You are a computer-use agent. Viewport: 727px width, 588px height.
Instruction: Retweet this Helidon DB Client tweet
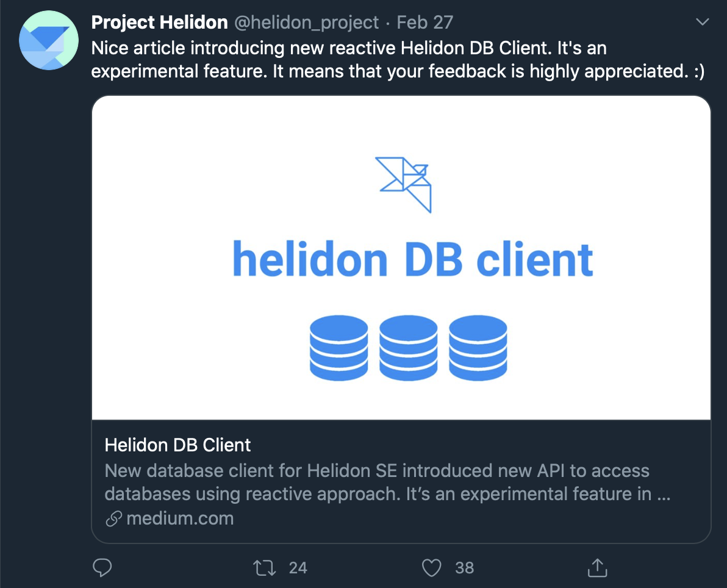click(x=264, y=568)
